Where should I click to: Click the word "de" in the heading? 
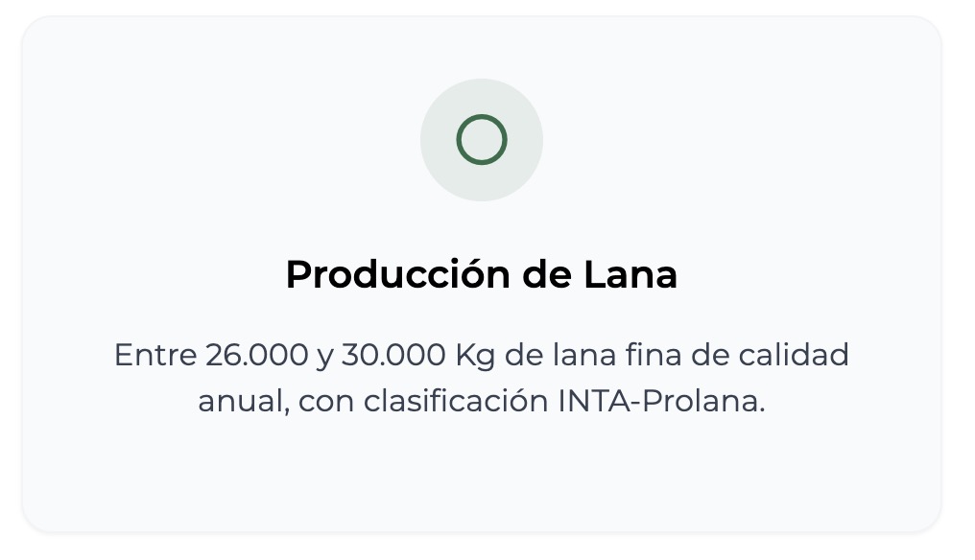coord(547,275)
